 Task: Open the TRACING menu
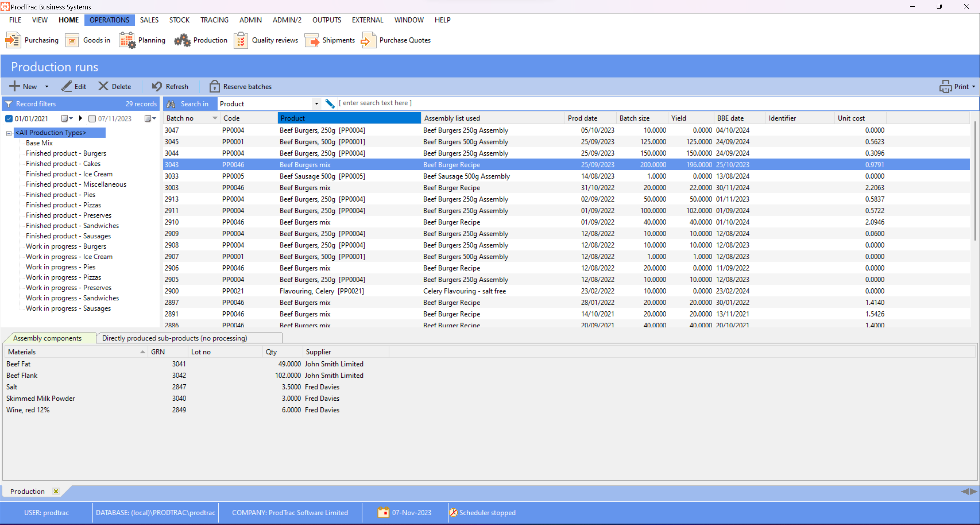click(x=214, y=20)
